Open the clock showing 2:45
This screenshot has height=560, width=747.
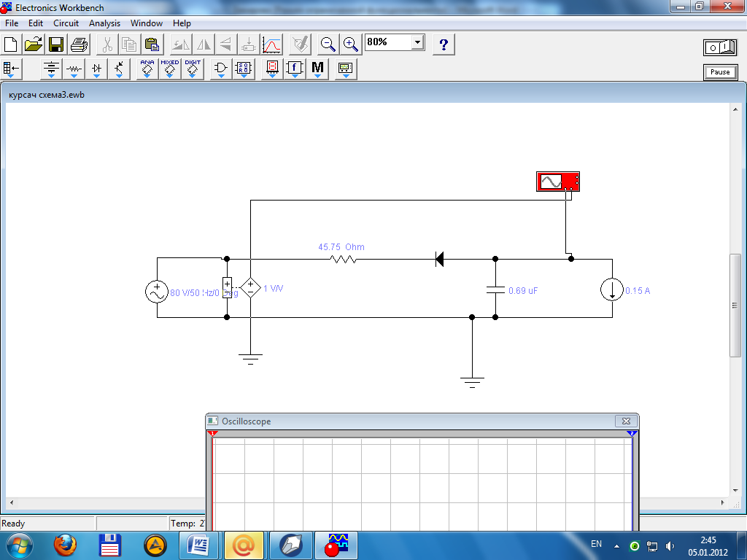pos(708,546)
